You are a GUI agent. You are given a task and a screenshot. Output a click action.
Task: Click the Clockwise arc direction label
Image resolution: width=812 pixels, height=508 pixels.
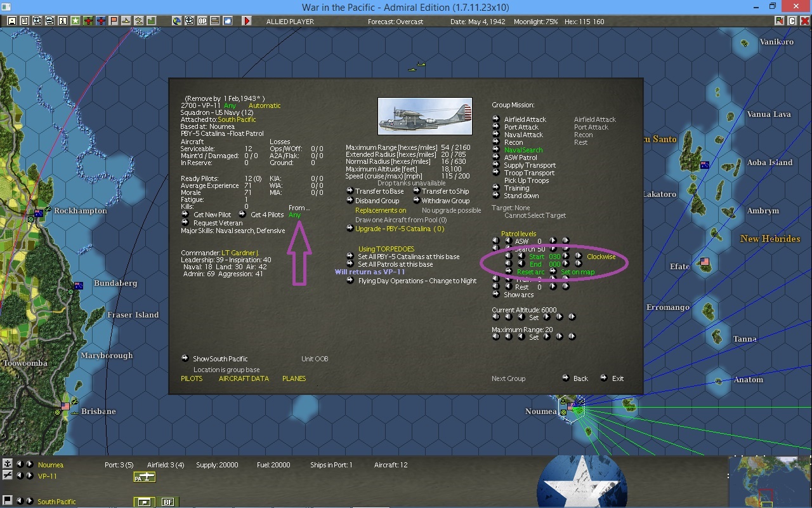[x=601, y=257]
